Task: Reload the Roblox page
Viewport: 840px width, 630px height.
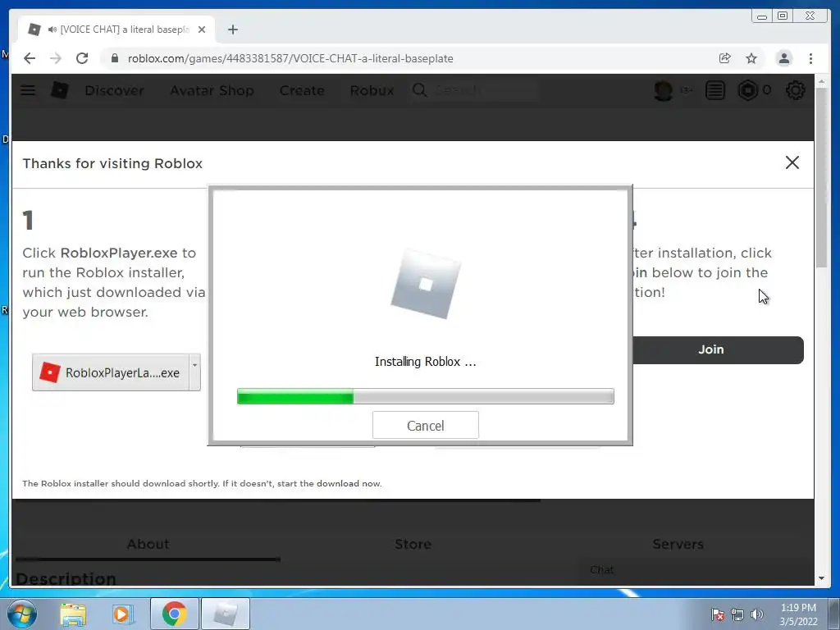Action: [x=82, y=58]
